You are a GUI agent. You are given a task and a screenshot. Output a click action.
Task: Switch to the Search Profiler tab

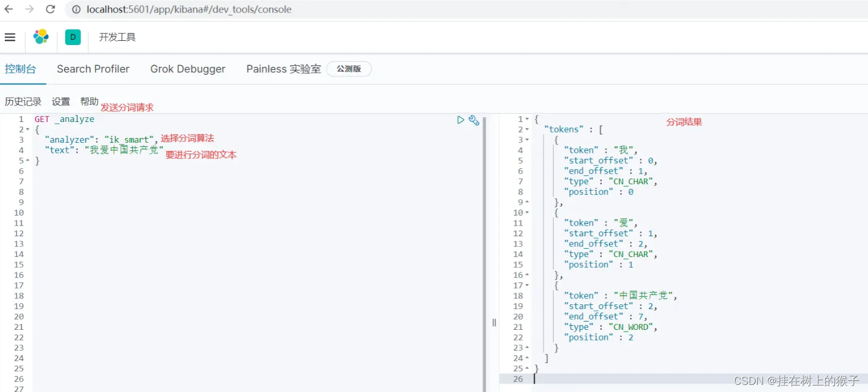[93, 69]
